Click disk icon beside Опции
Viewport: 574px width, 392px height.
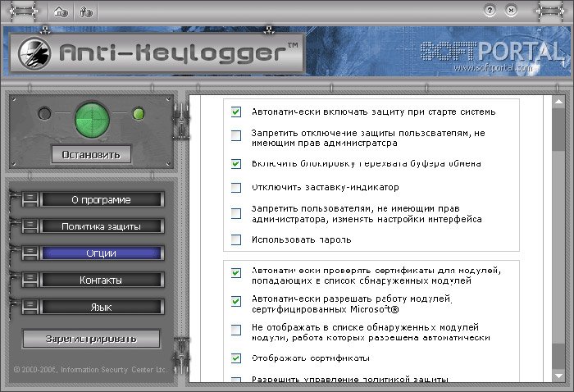coord(30,253)
